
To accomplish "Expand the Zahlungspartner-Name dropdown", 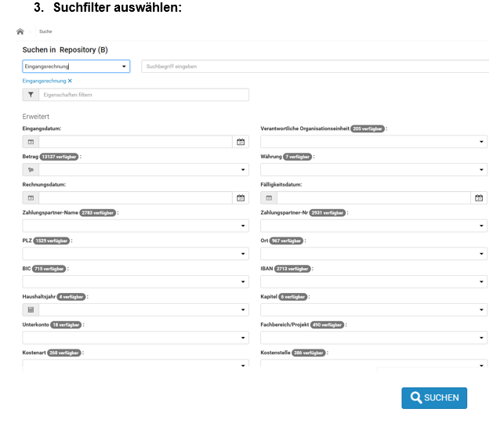I will pos(243,226).
